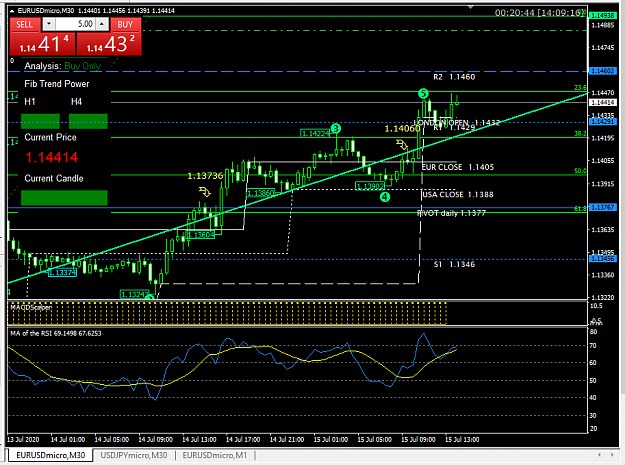Sell at the 1.14414 bid price tile
The width and height of the screenshot is (625, 465).
click(42, 44)
